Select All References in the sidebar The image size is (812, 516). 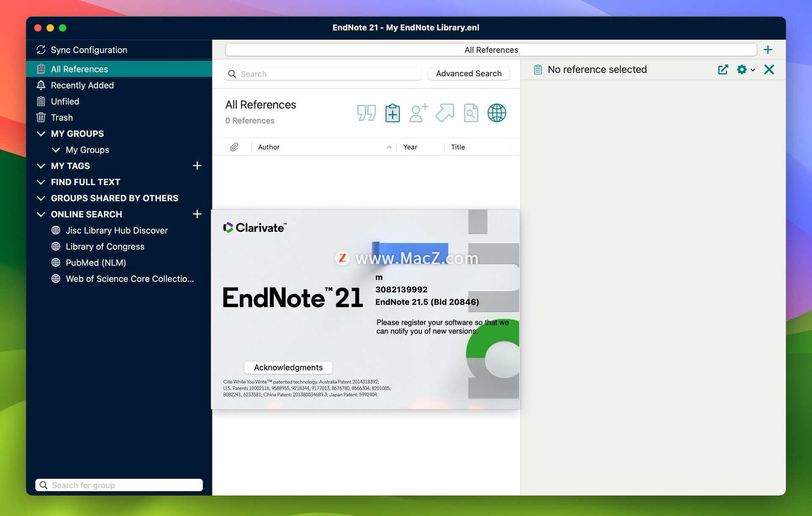119,69
